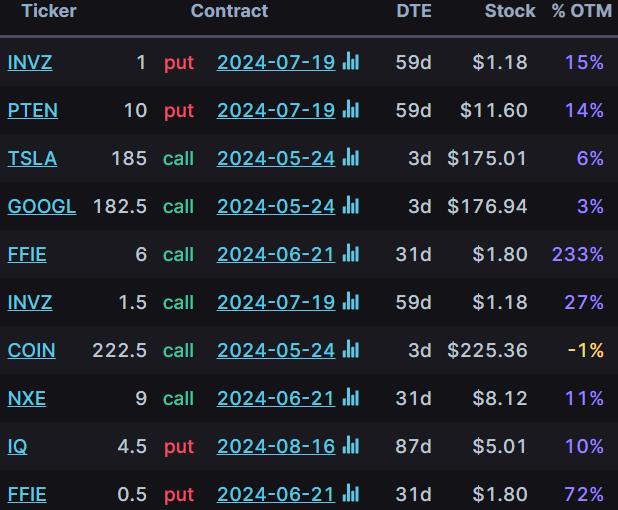Select the 3% OTM value

pyautogui.click(x=590, y=207)
